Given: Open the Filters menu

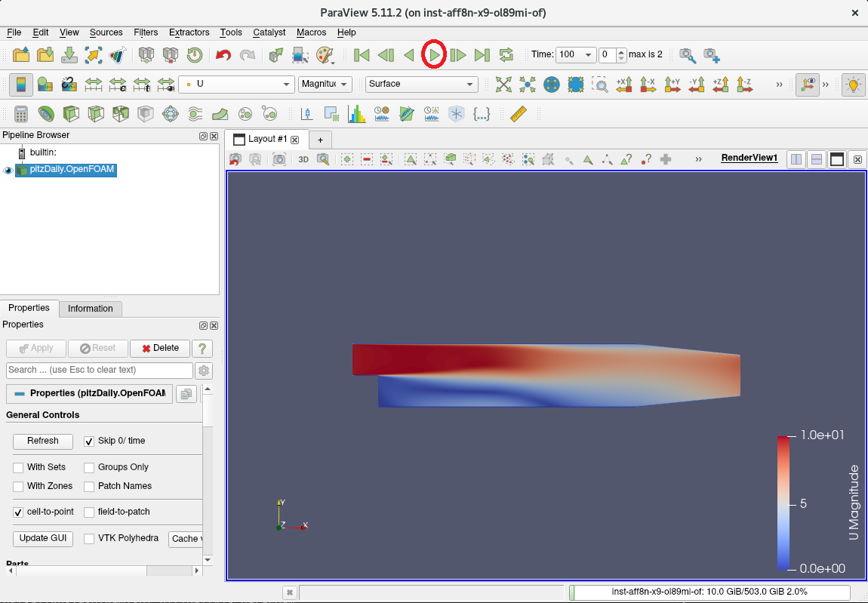Looking at the screenshot, I should pos(146,32).
